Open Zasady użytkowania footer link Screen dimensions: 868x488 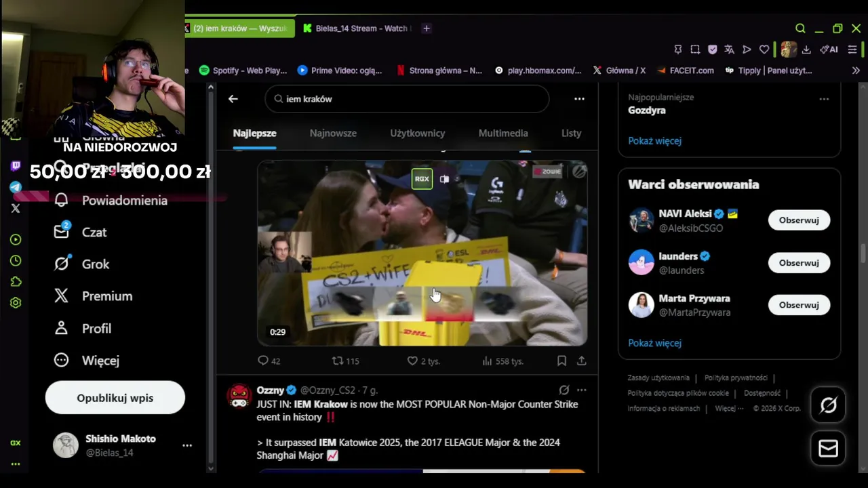(x=658, y=378)
